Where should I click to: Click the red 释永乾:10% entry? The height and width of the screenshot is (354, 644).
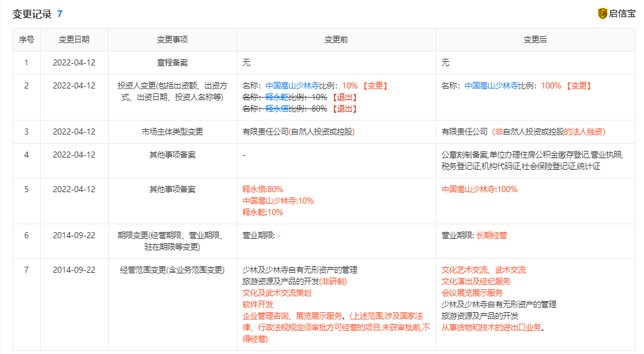click(263, 212)
